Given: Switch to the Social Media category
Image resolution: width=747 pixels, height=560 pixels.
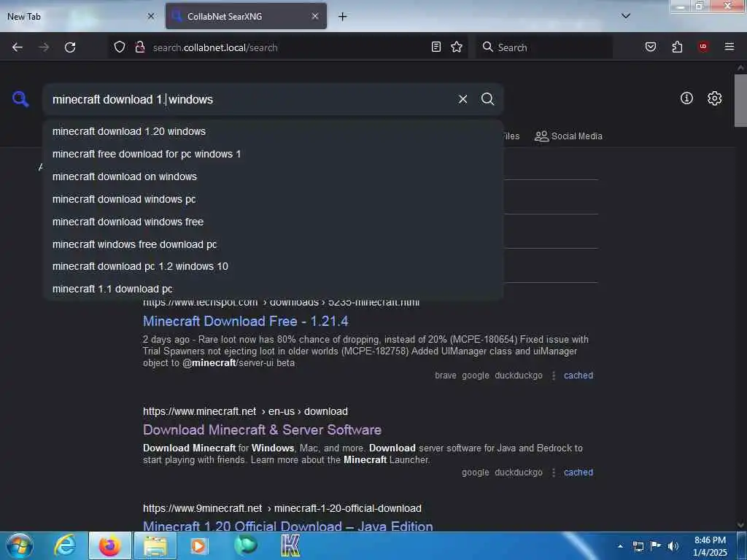Looking at the screenshot, I should 568,136.
